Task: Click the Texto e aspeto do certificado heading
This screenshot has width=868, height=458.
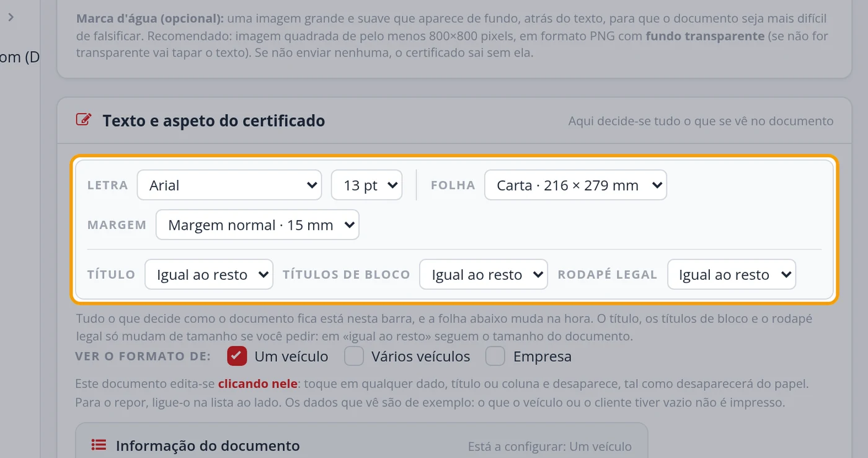Action: (x=214, y=120)
